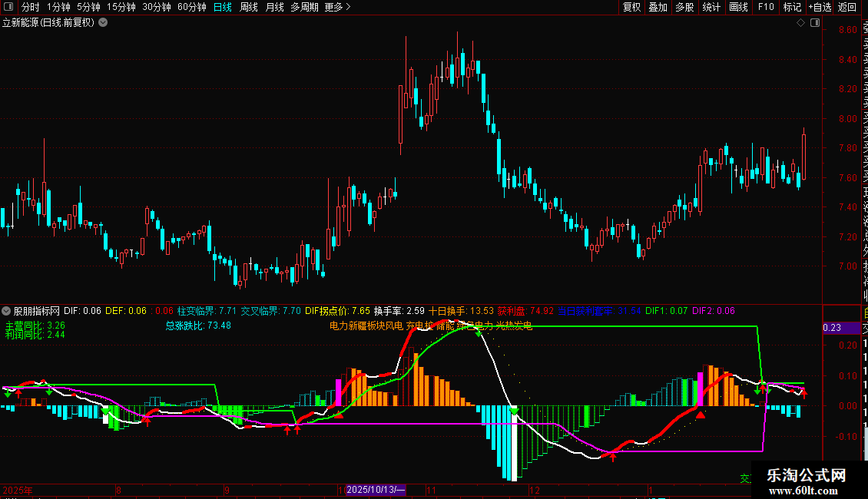Open the 股朋指标网 indicator settings dropdown
Viewport: 868px width, 499px height.
pos(6,311)
